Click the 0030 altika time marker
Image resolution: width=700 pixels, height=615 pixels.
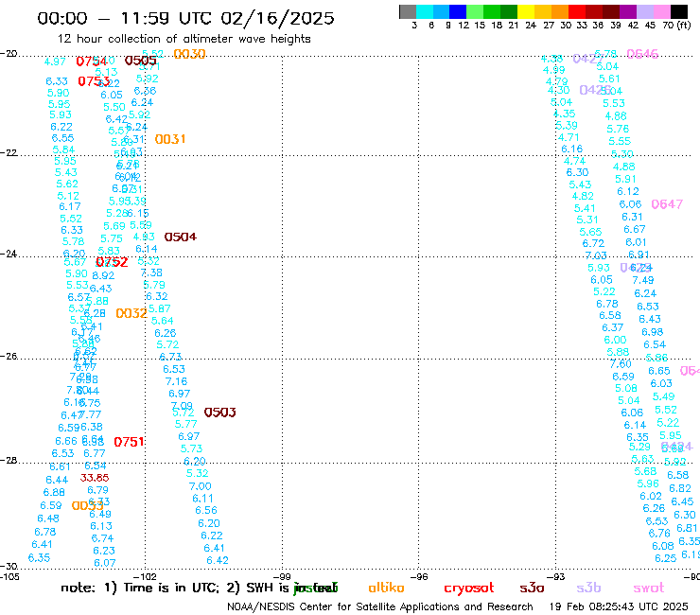tap(190, 54)
